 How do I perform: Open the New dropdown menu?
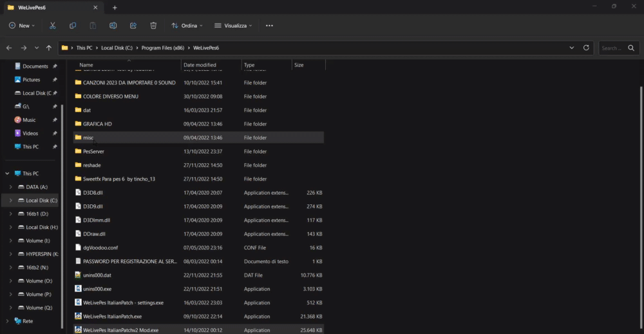coord(22,26)
